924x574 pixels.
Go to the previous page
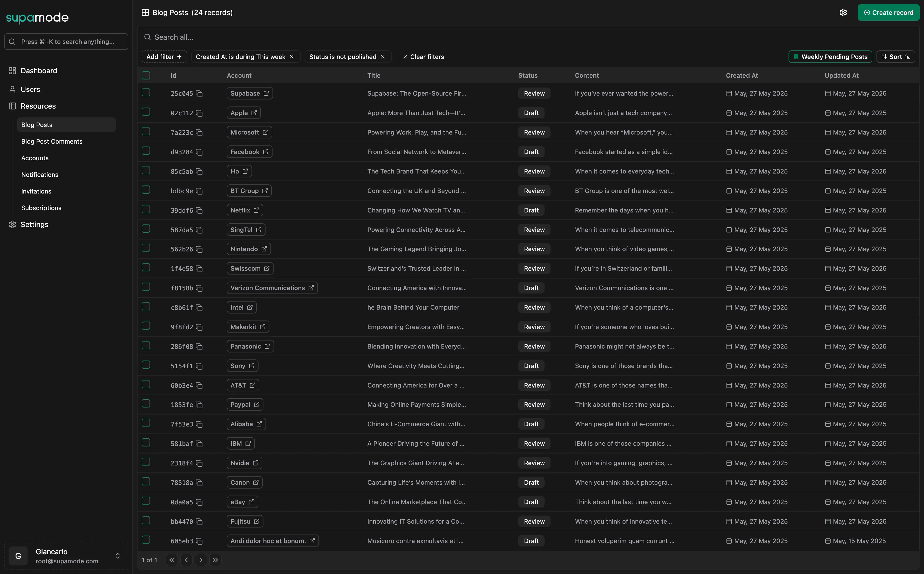coord(186,560)
